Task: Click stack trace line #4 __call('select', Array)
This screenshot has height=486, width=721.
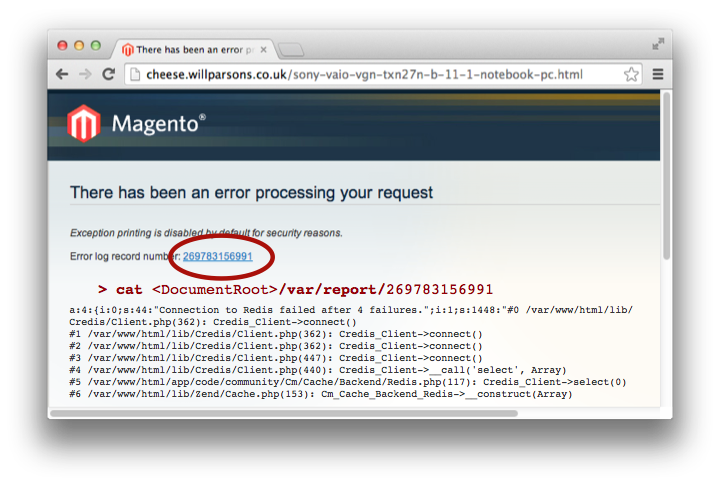Action: (318, 370)
